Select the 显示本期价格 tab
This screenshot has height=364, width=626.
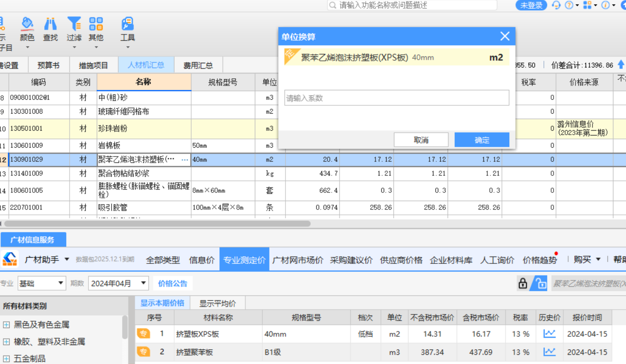click(162, 303)
